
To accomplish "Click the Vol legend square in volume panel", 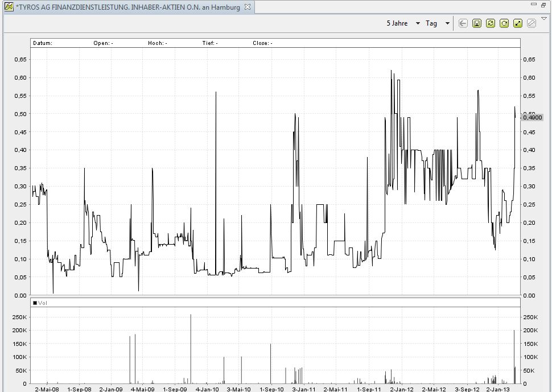I will [35, 303].
